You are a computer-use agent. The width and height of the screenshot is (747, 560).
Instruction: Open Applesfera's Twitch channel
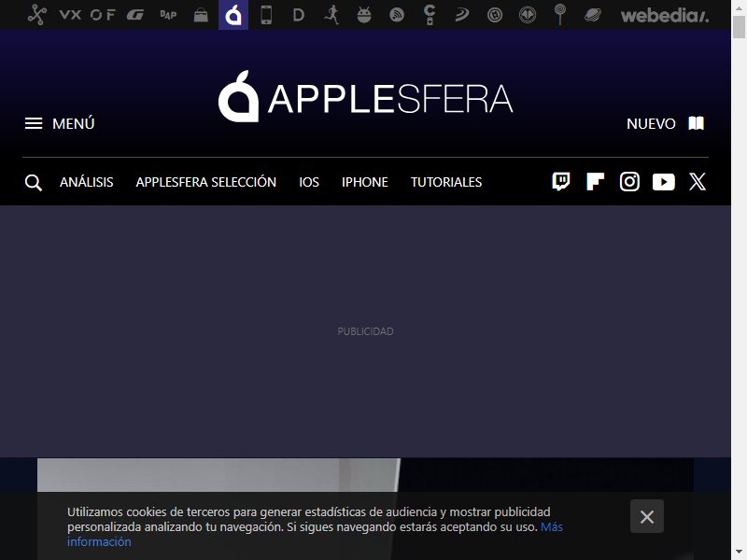coord(561,182)
